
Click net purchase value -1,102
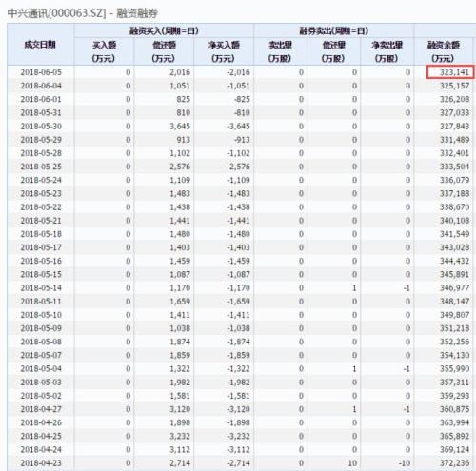238,153
